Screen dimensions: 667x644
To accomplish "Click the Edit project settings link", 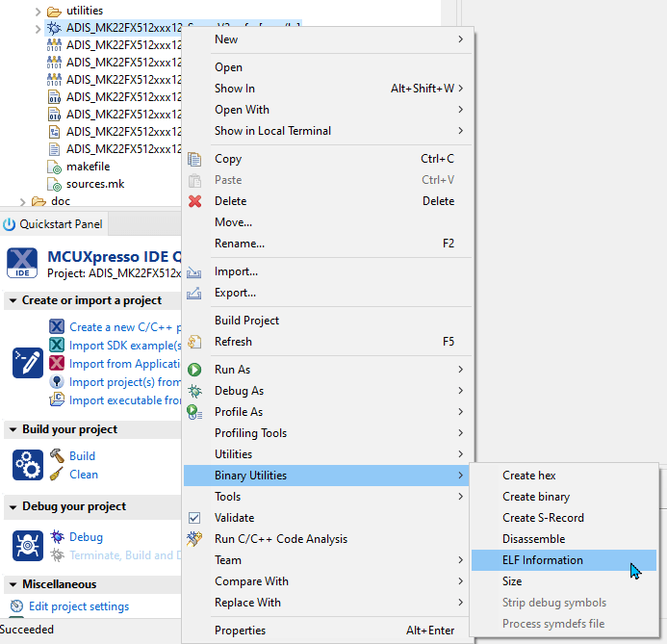I will point(79,606).
